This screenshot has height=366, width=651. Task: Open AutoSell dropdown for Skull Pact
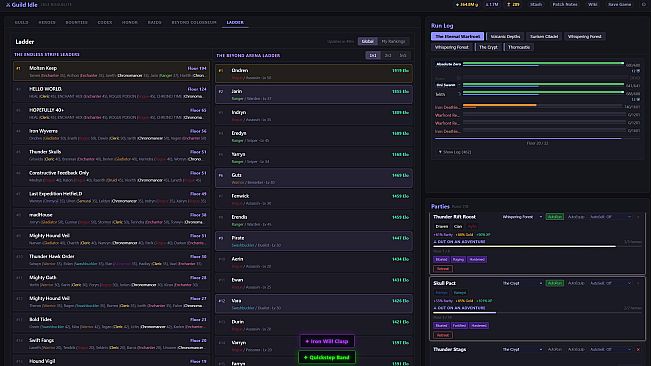(610, 283)
